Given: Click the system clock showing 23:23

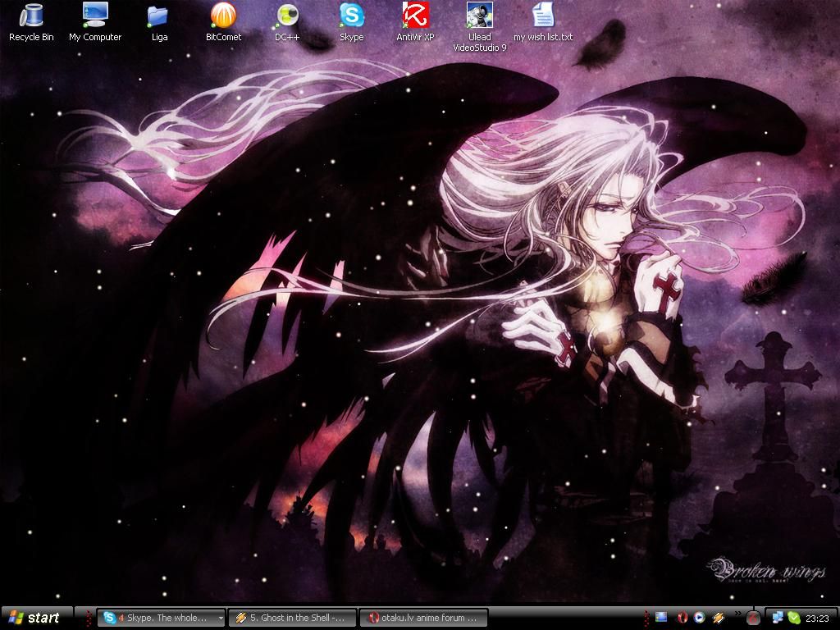Looking at the screenshot, I should pos(817,618).
